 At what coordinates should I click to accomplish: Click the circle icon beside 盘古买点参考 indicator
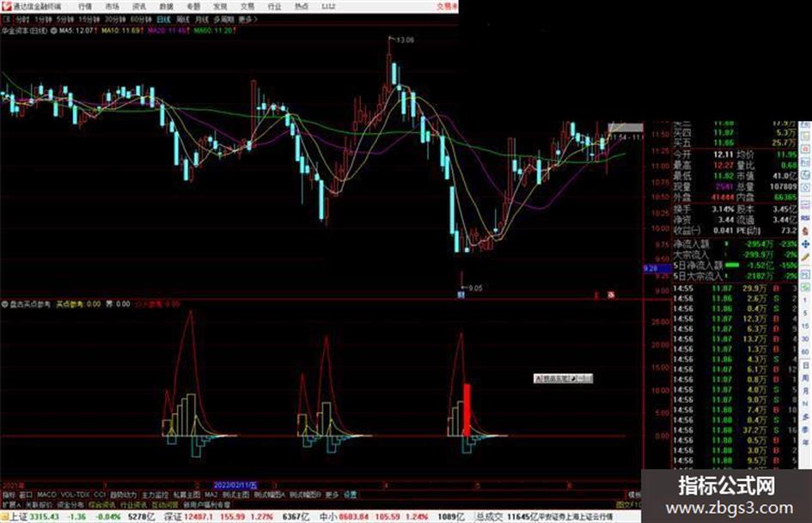[4, 305]
